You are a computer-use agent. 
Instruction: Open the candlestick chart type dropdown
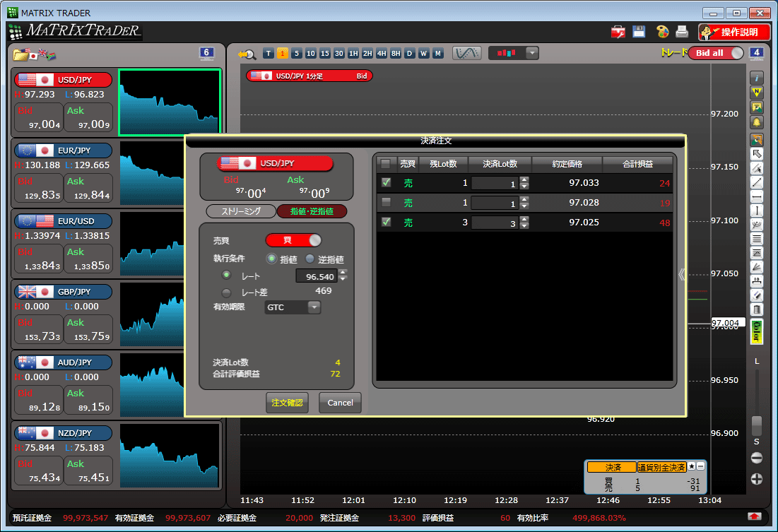(x=532, y=52)
